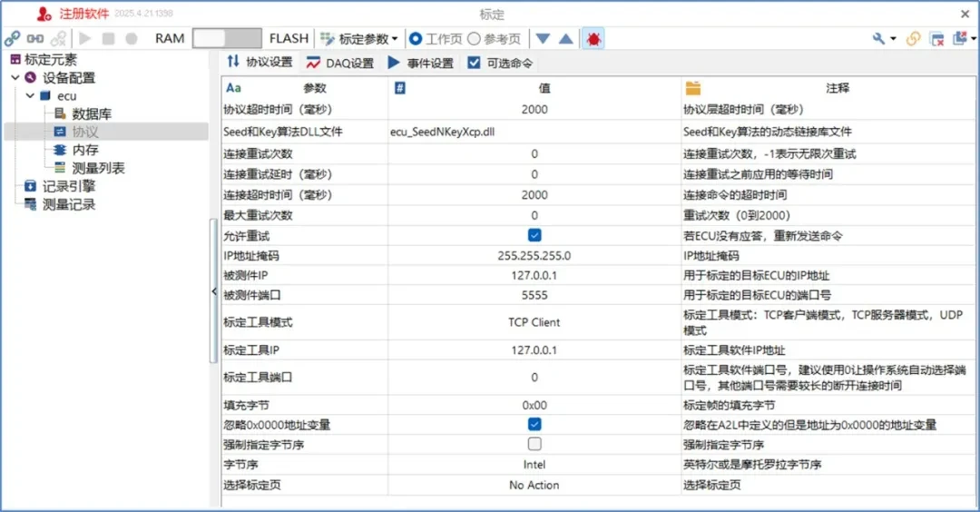Click the orange chain link icon
Screen dimensions: 980x512
point(914,38)
